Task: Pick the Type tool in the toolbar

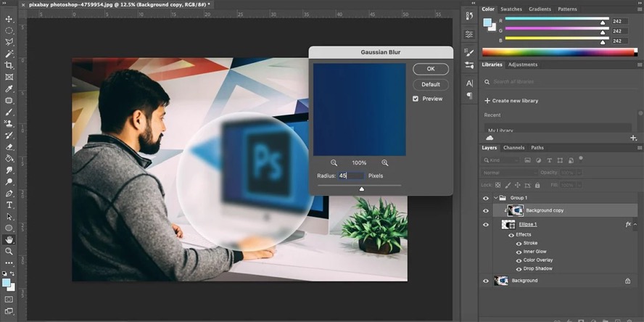Action: pos(9,205)
